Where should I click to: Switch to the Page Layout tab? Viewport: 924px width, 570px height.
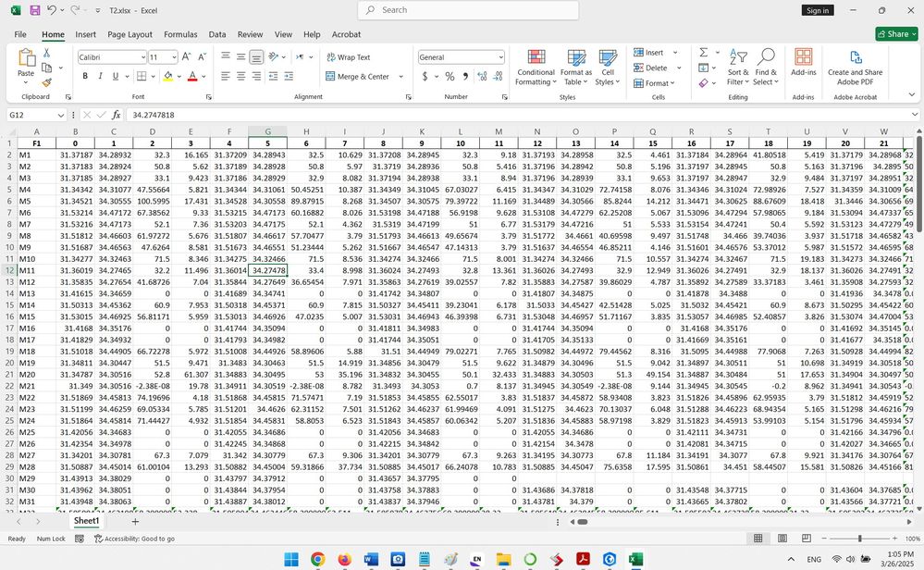coord(129,34)
